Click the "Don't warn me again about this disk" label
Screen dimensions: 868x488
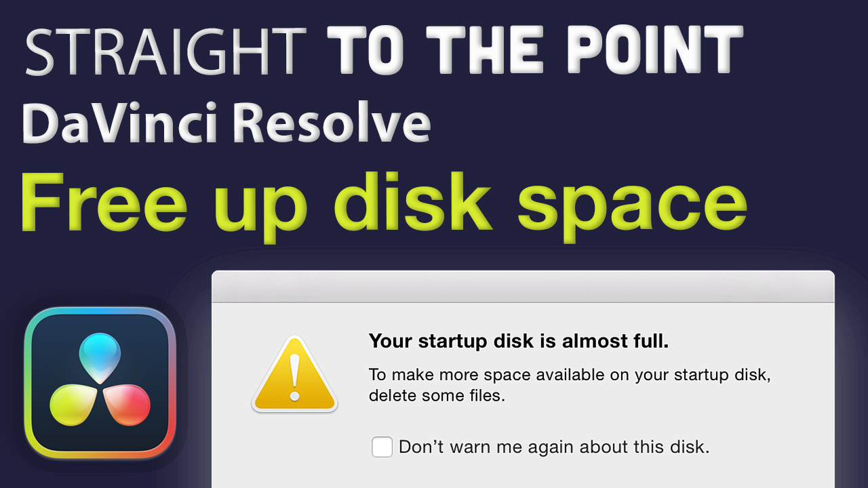(553, 447)
